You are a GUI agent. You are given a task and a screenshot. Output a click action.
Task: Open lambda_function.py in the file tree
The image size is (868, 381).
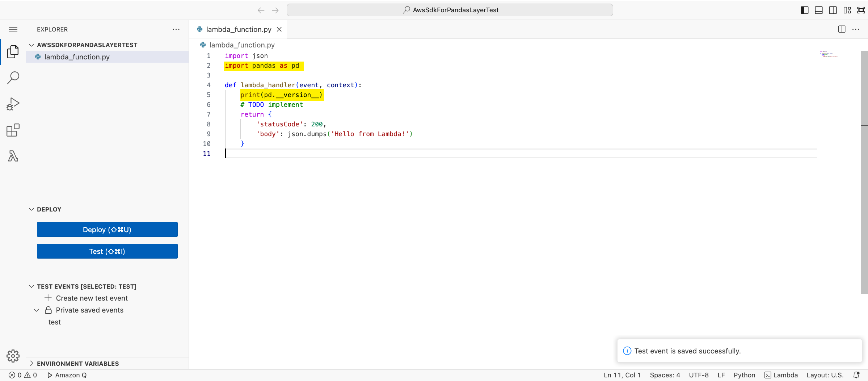click(x=107, y=57)
